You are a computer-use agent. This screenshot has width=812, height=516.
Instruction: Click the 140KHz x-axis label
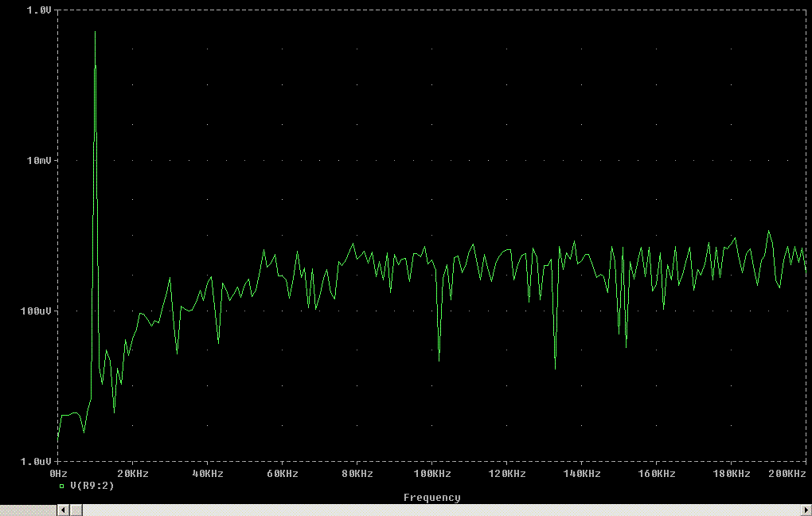[x=582, y=474]
